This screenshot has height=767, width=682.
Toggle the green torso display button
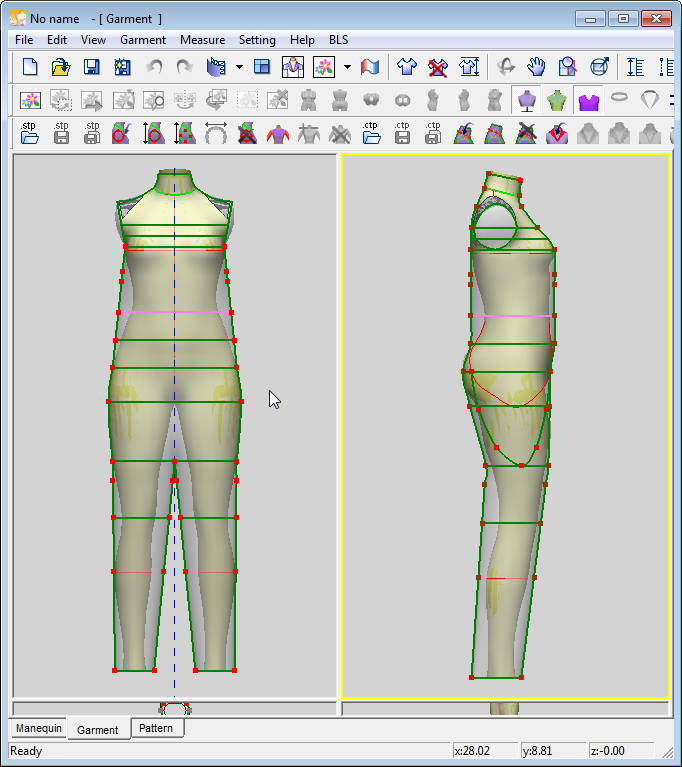557,101
